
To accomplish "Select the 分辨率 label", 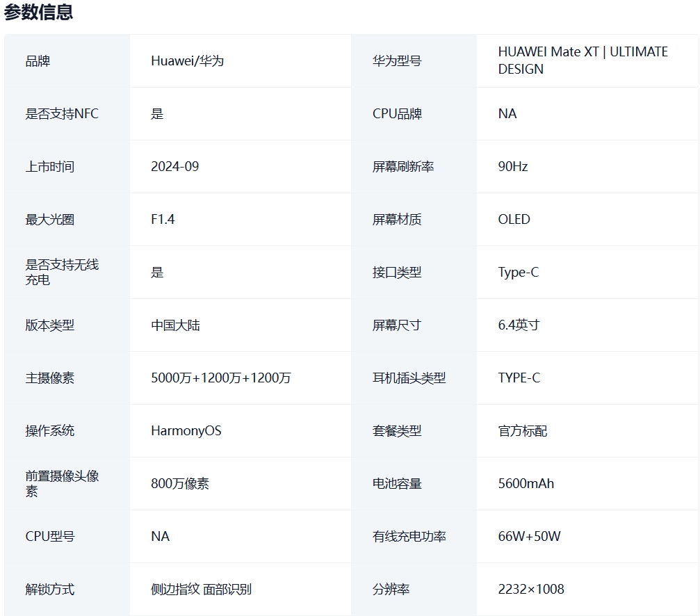I will [391, 589].
